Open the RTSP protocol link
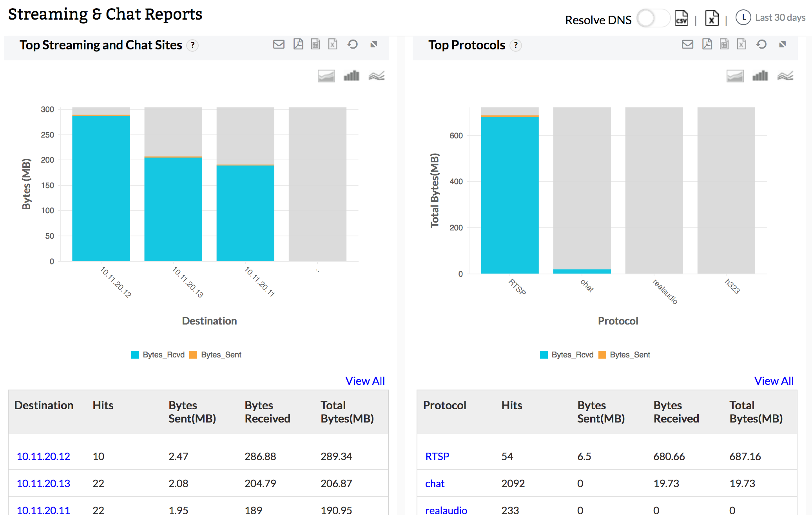The height and width of the screenshot is (515, 812). coord(437,457)
